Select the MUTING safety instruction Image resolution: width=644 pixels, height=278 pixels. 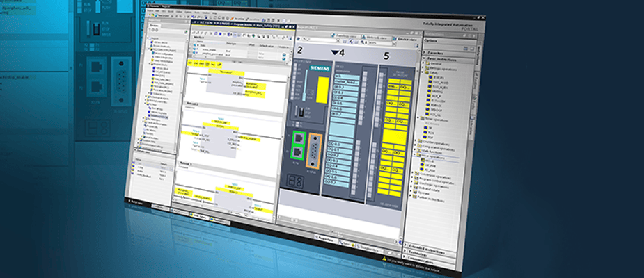[x=437, y=92]
